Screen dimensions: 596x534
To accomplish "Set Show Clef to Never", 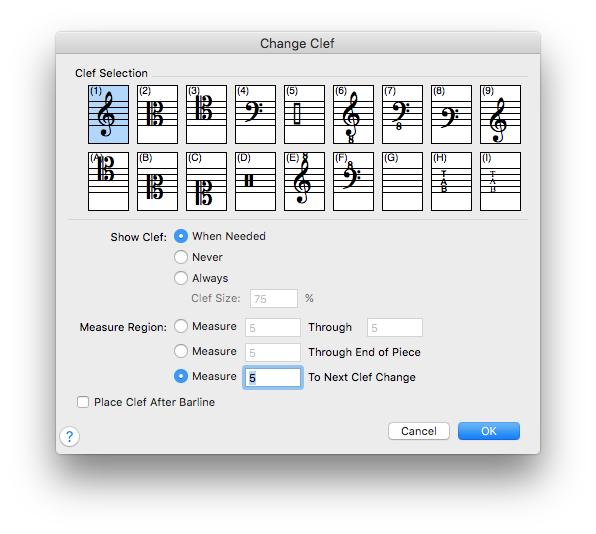I will [x=181, y=257].
